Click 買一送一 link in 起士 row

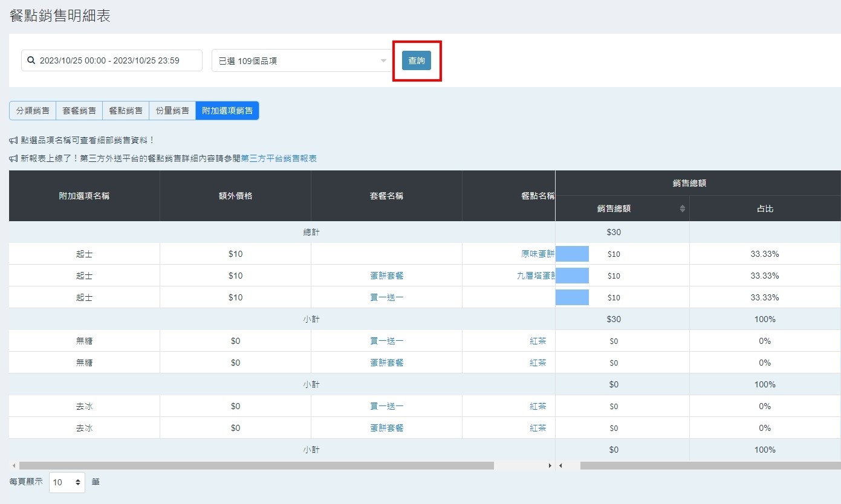[x=386, y=297]
